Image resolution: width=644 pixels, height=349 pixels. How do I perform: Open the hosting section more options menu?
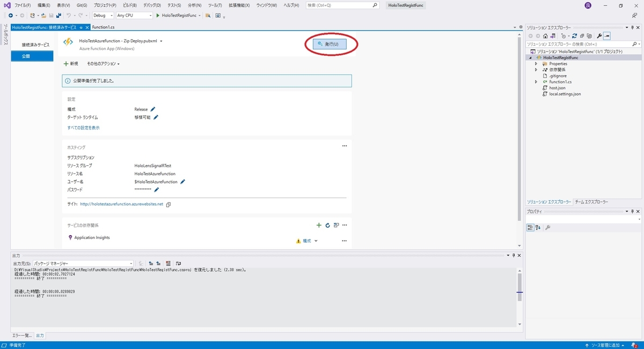click(x=345, y=146)
